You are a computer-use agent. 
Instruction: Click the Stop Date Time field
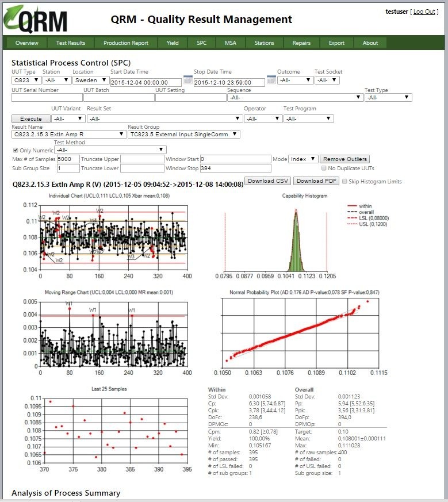point(229,82)
